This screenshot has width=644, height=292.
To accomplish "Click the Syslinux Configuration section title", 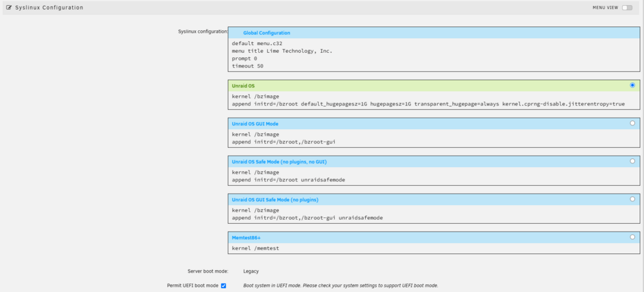I will click(x=50, y=7).
